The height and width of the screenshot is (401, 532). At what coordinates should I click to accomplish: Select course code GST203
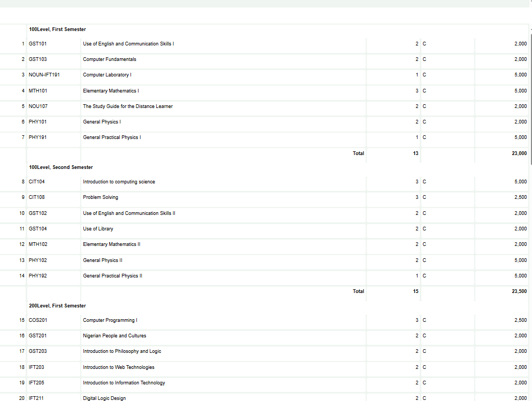point(37,351)
